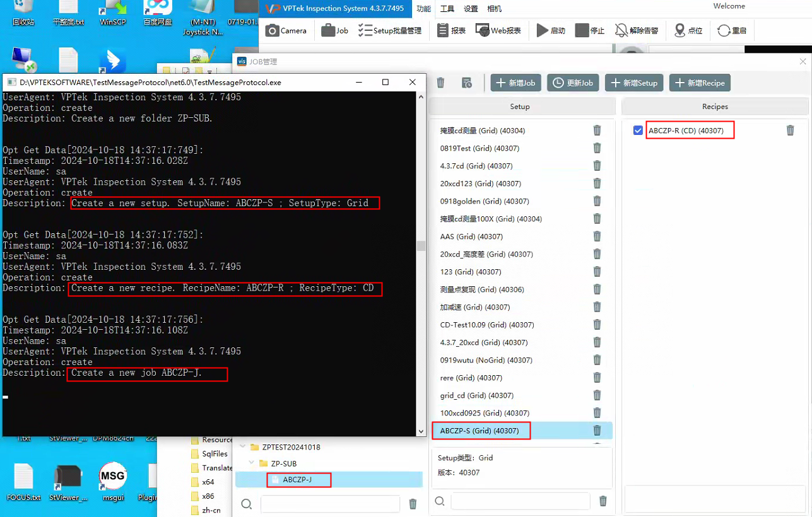Open the 报表 report toolbar item

451,30
